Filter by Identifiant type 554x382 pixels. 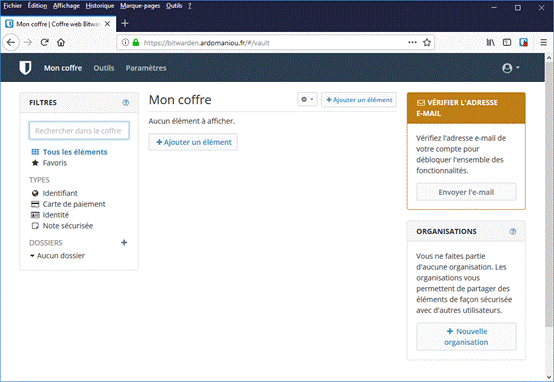(x=60, y=193)
